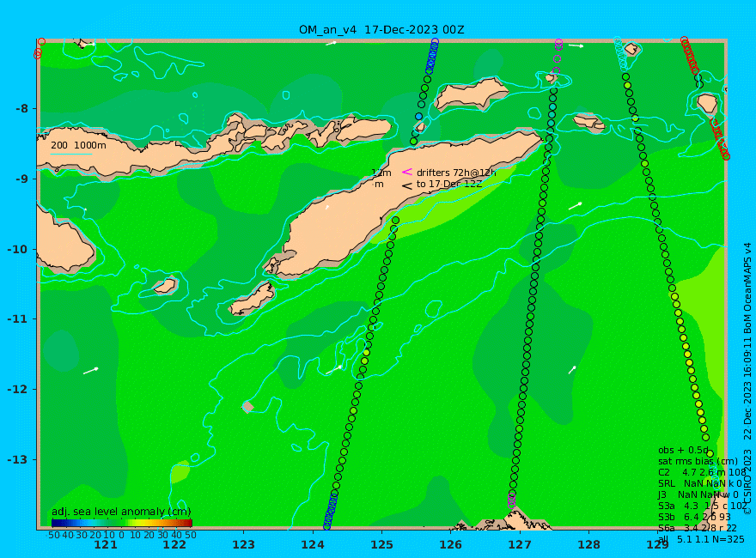Click the magenta "<" drifter marker in legend
Screen dimensions: 756x558
pos(407,172)
